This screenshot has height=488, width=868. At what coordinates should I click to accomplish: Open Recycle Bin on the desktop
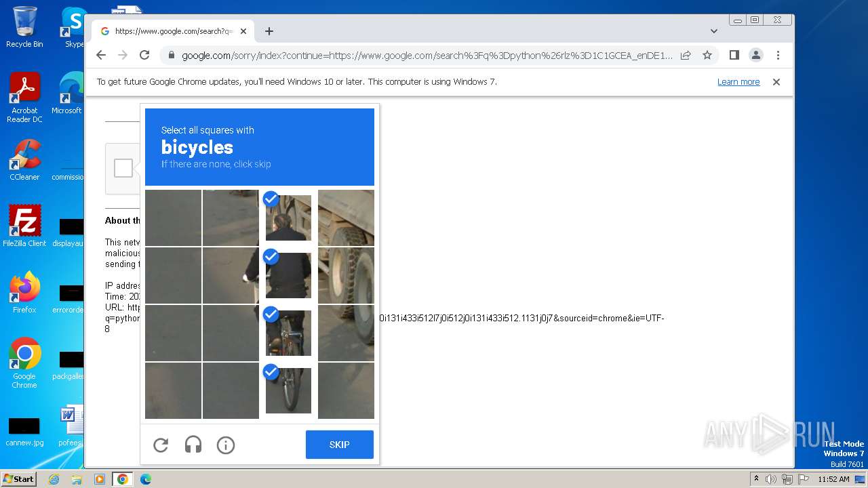[x=24, y=27]
